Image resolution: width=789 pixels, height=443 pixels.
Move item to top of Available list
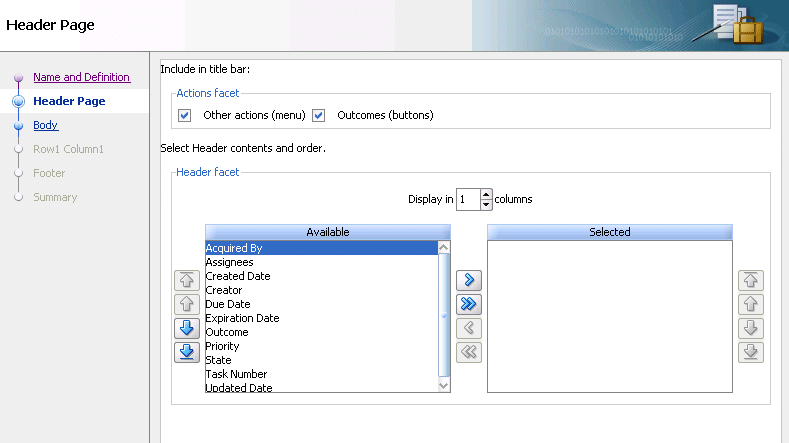[x=187, y=280]
